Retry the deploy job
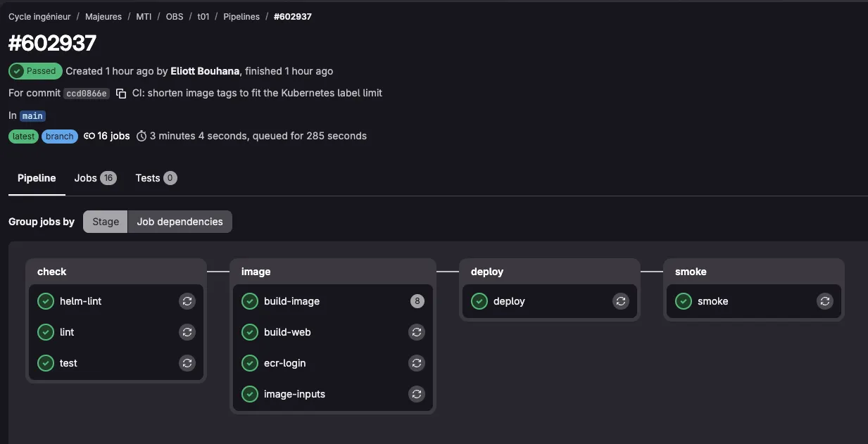The height and width of the screenshot is (444, 868). (x=621, y=301)
